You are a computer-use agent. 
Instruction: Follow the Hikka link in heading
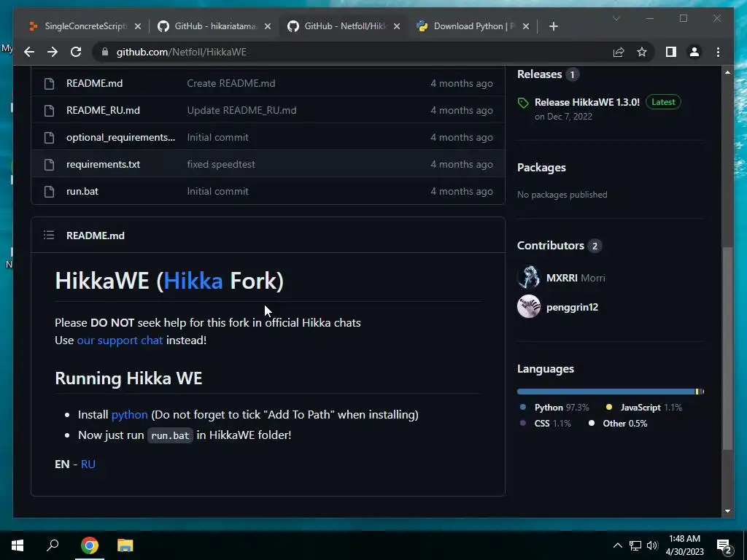[x=193, y=281]
